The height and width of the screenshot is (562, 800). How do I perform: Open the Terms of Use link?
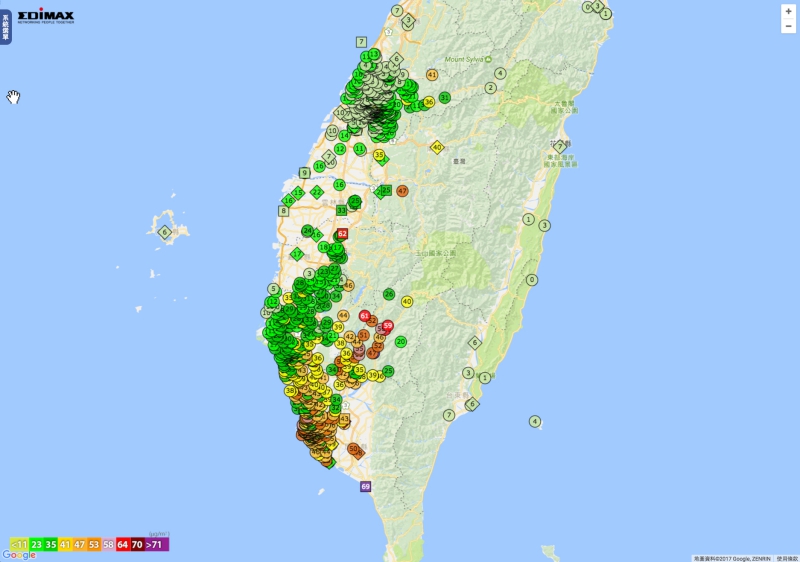click(787, 559)
